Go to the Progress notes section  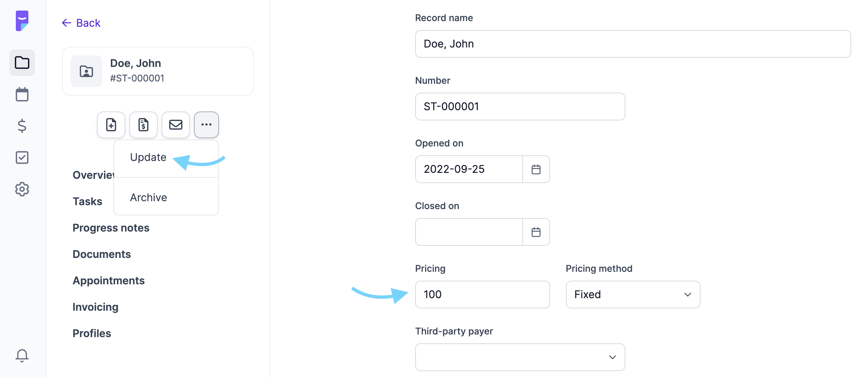[x=111, y=228]
